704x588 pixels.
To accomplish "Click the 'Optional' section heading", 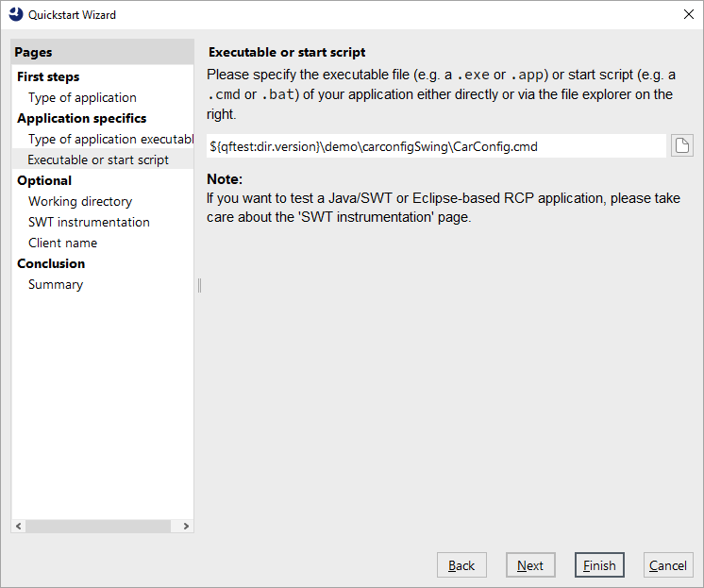I will (44, 180).
